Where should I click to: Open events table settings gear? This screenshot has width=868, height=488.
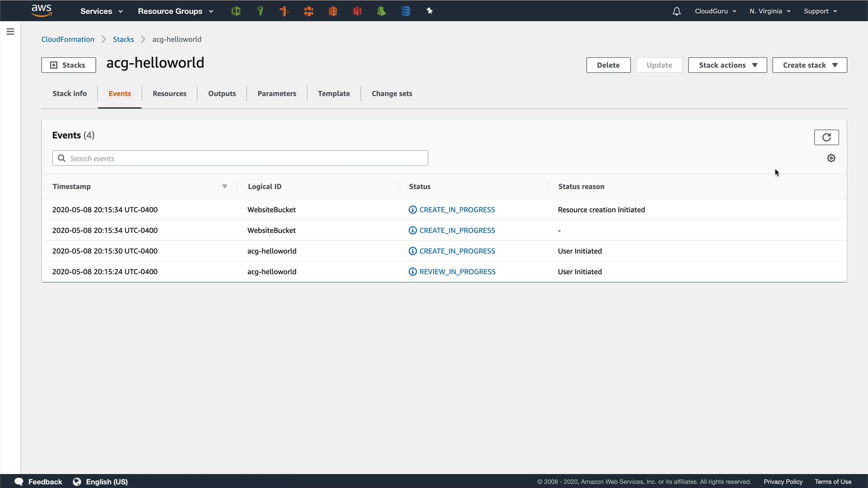(x=831, y=158)
